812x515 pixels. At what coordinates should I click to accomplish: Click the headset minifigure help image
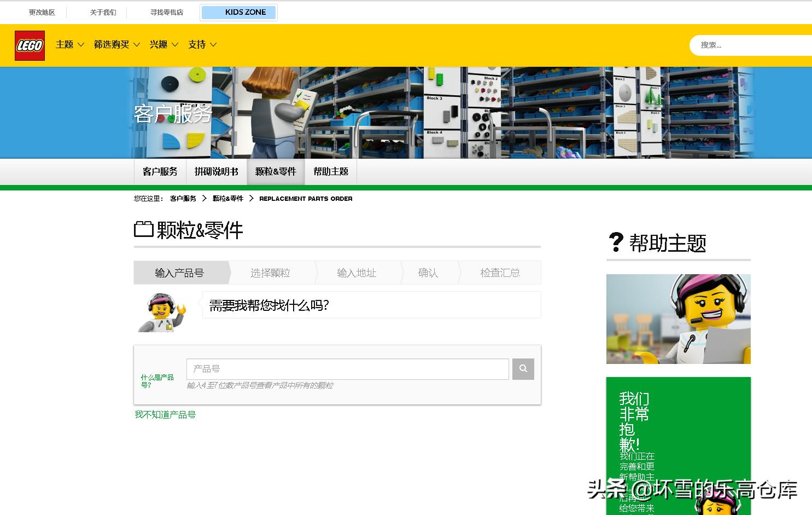(x=678, y=319)
